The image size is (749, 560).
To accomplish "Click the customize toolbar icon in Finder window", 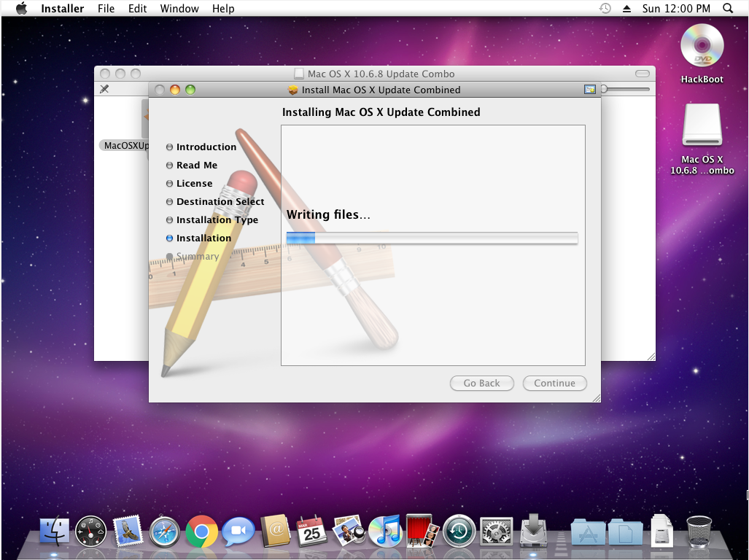I will coord(104,89).
